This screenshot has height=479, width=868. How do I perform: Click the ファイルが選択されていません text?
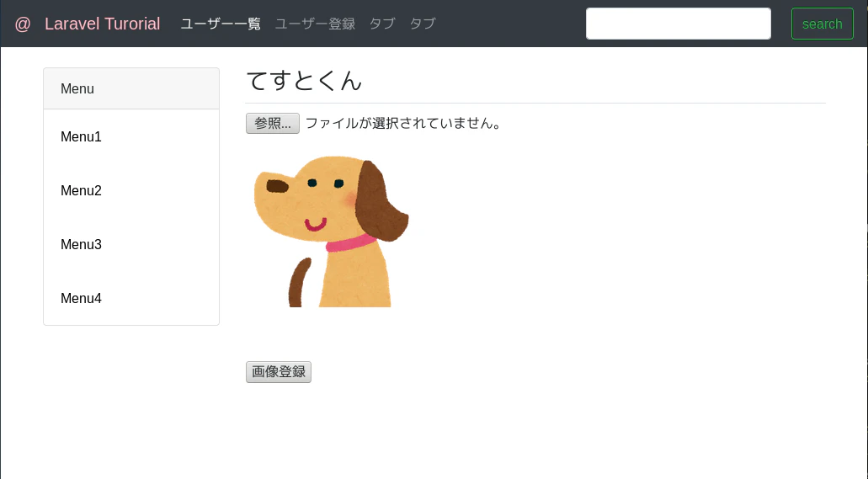point(403,123)
